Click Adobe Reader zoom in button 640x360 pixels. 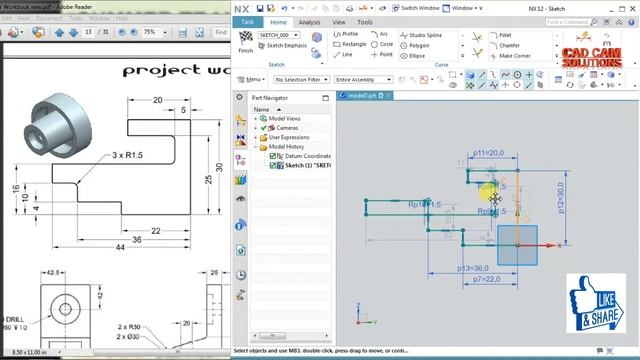(133, 32)
